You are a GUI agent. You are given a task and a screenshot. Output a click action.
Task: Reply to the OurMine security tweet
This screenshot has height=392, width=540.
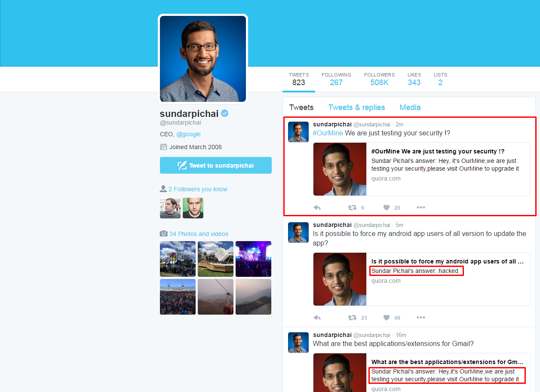pos(317,208)
